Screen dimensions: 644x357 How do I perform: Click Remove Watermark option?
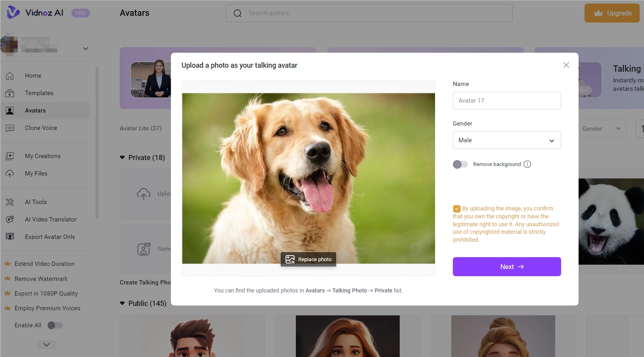tap(41, 279)
